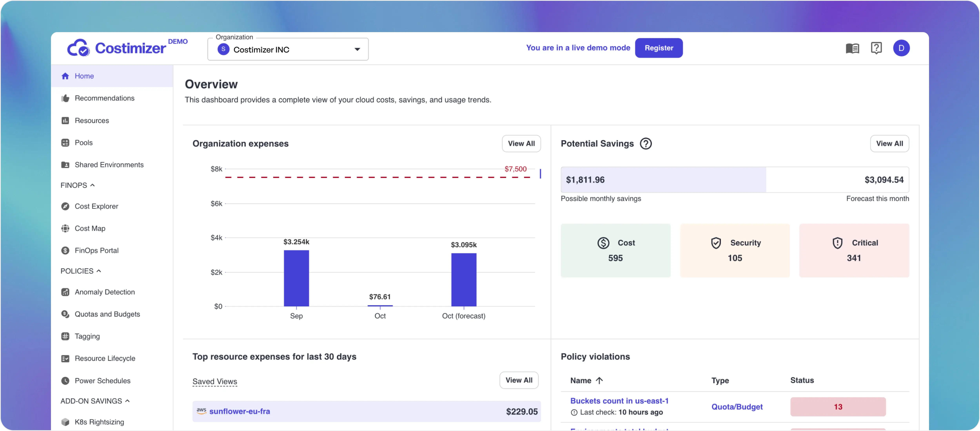This screenshot has height=431, width=980.
Task: Click the help question mark icon in header
Action: click(876, 48)
